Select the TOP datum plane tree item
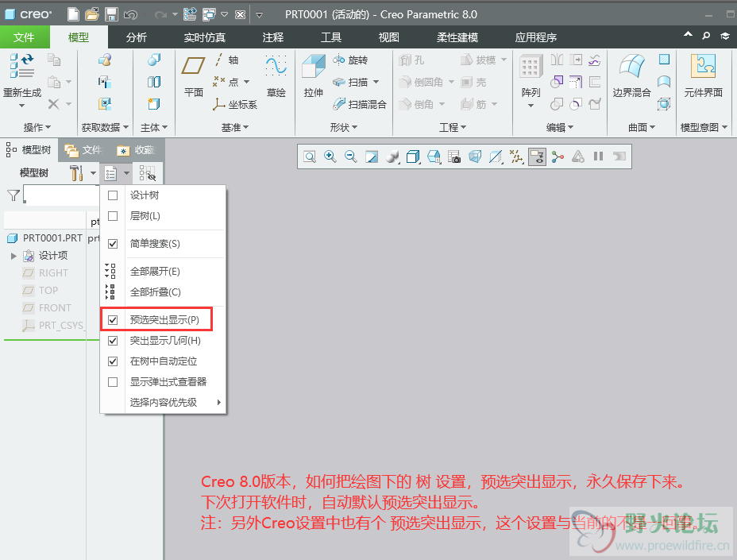Viewport: 737px width, 560px height. click(x=41, y=291)
